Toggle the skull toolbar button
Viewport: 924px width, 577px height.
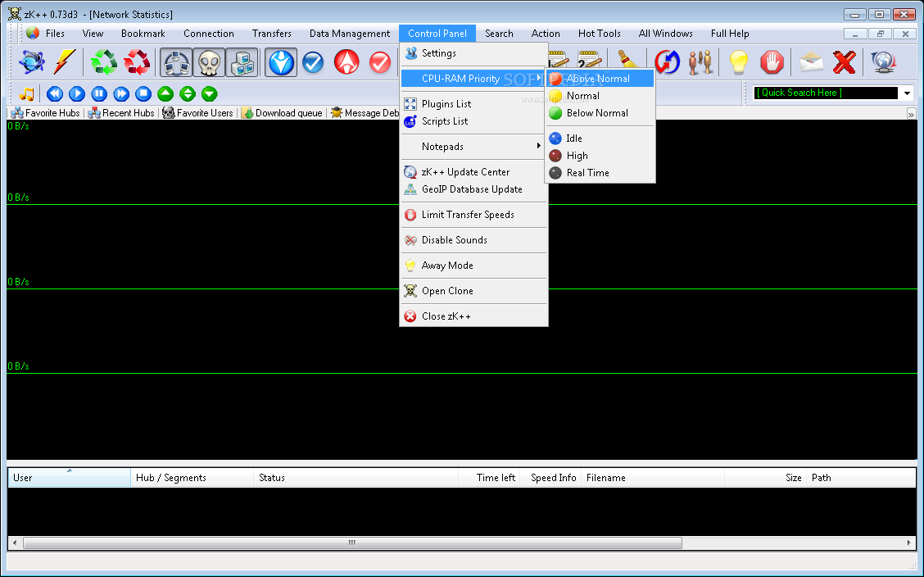tap(209, 62)
